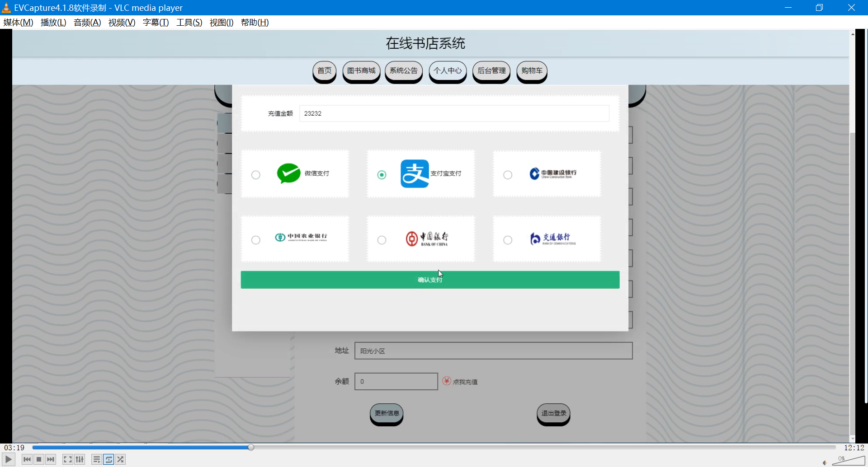Open 个人中心 navigation button
Viewport: 868px width, 467px height.
(x=448, y=71)
